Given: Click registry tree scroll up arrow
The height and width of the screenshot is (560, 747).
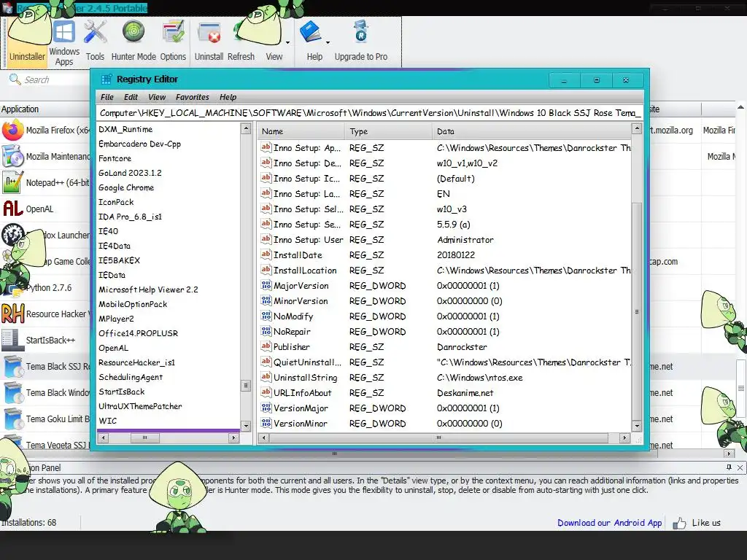Looking at the screenshot, I should tap(246, 128).
